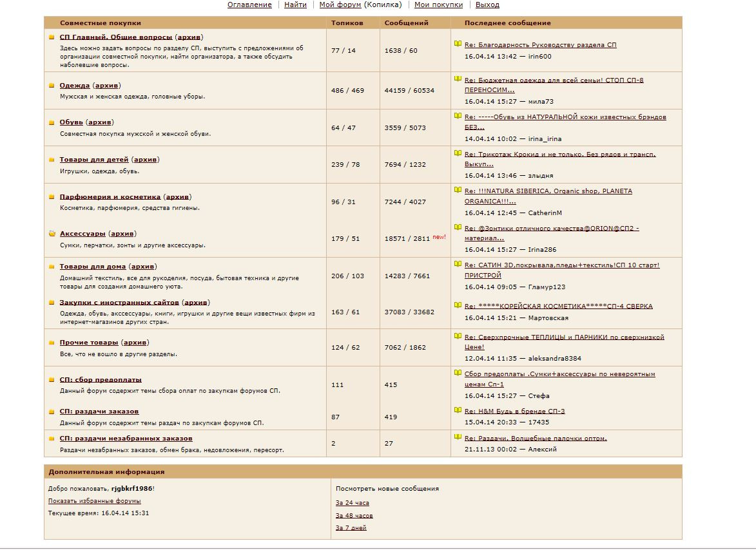Click last-post icon for NATURA SIBERICA message
This screenshot has height=550, width=756.
click(x=458, y=190)
